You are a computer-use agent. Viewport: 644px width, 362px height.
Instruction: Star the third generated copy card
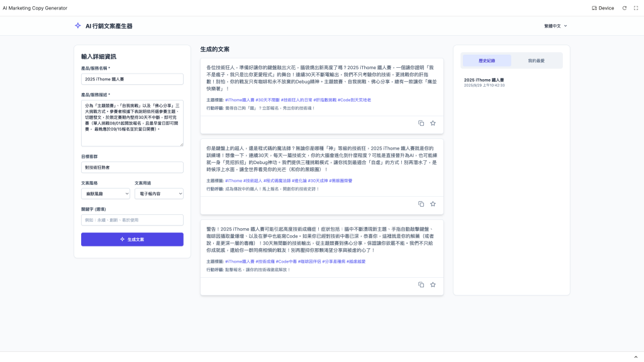[x=433, y=285]
